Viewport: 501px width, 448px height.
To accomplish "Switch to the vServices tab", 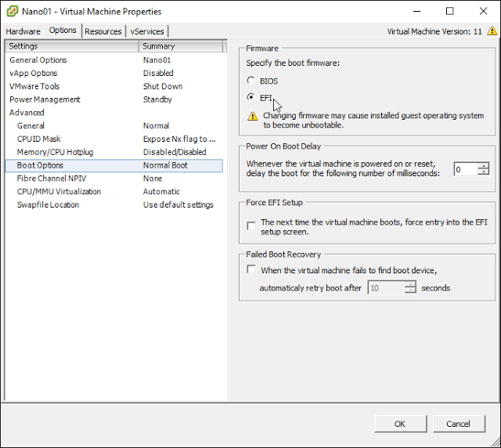I will coord(148,31).
